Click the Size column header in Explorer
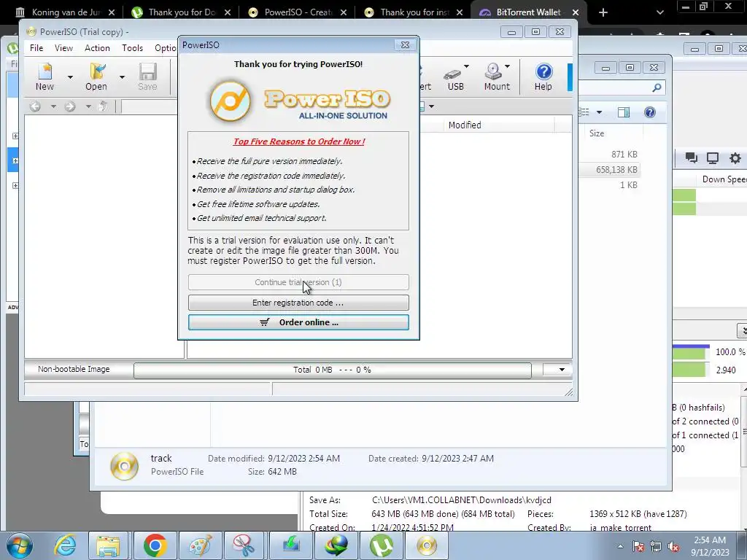Viewport: 747px width, 560px height. (x=597, y=133)
